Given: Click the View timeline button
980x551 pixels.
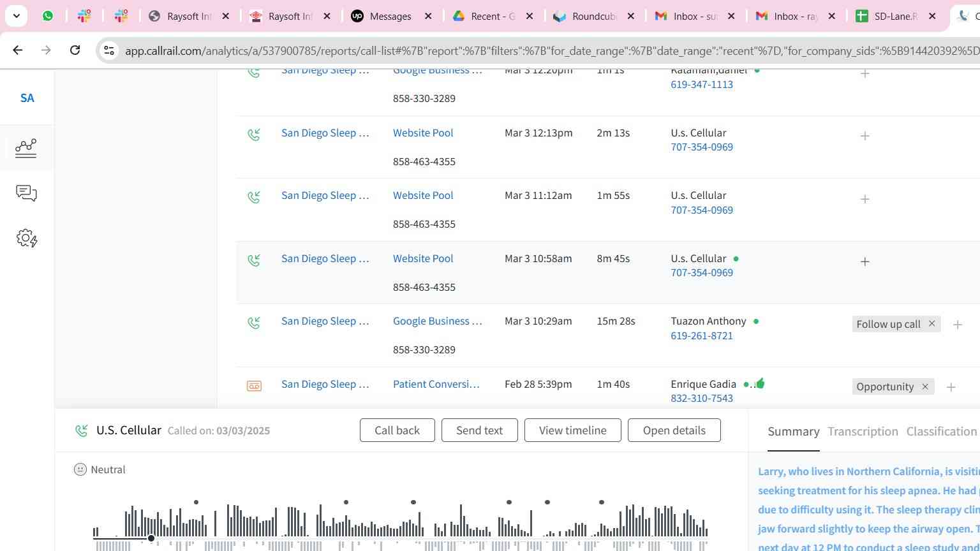Looking at the screenshot, I should (x=572, y=430).
